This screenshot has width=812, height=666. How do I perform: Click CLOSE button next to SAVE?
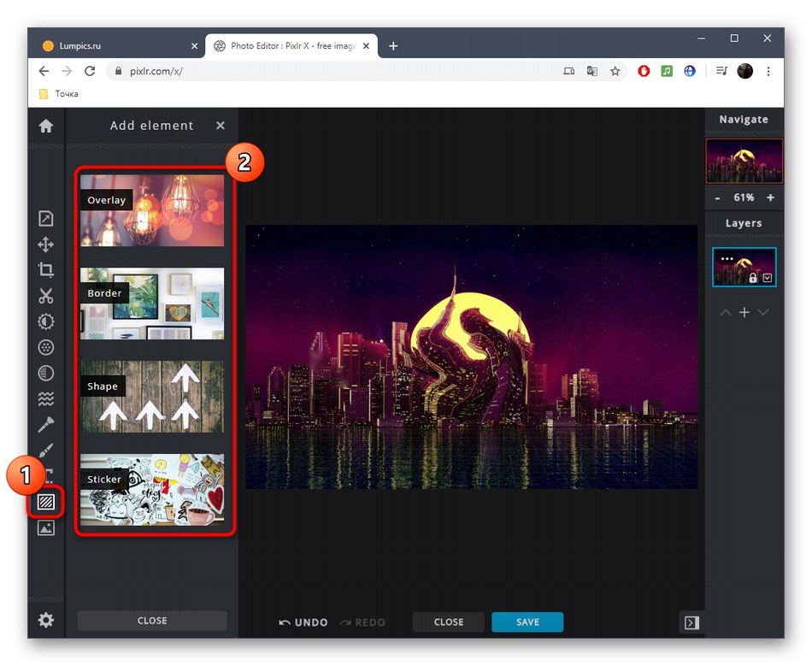pyautogui.click(x=449, y=622)
